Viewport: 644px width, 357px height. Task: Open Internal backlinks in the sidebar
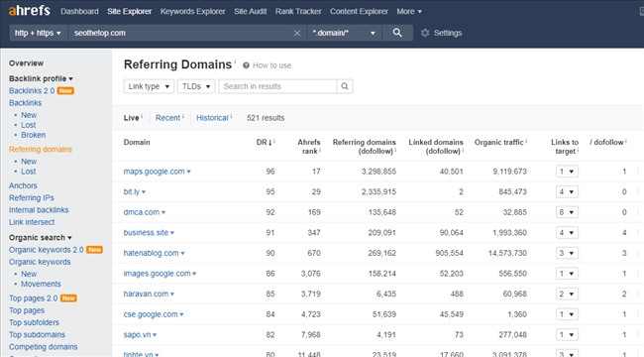pyautogui.click(x=39, y=210)
